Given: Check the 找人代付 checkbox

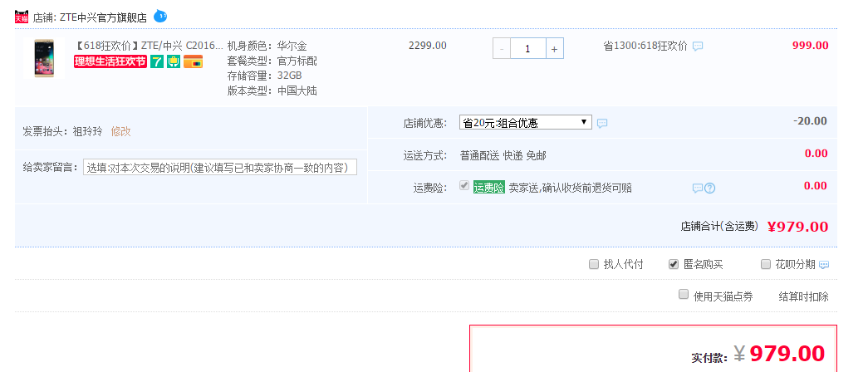Looking at the screenshot, I should pos(593,264).
